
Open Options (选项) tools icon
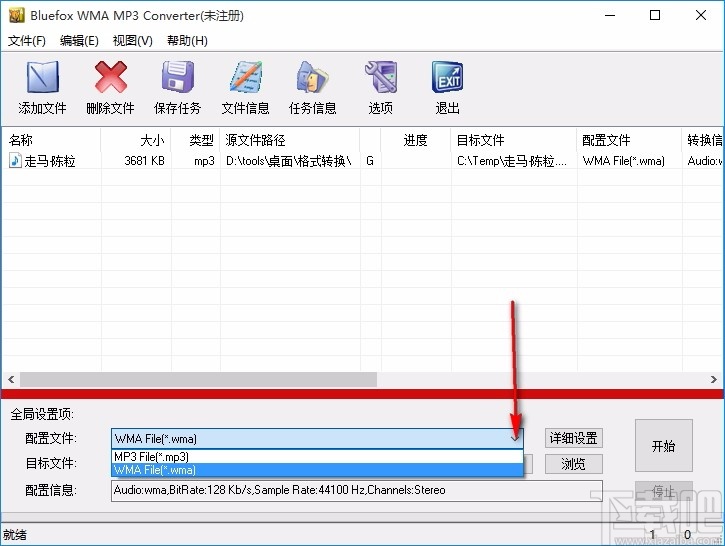tap(381, 77)
